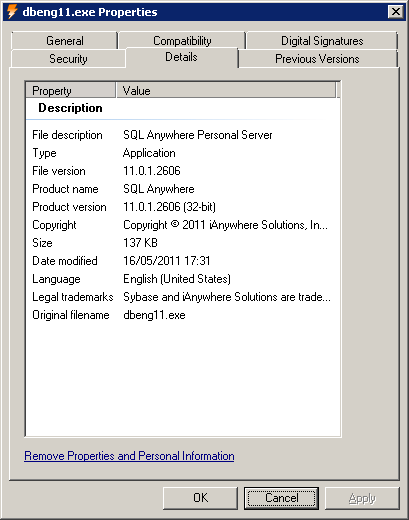Select the date value 16/05/2011 17:31
Screen dimensions: 409x520
[x=167, y=261]
